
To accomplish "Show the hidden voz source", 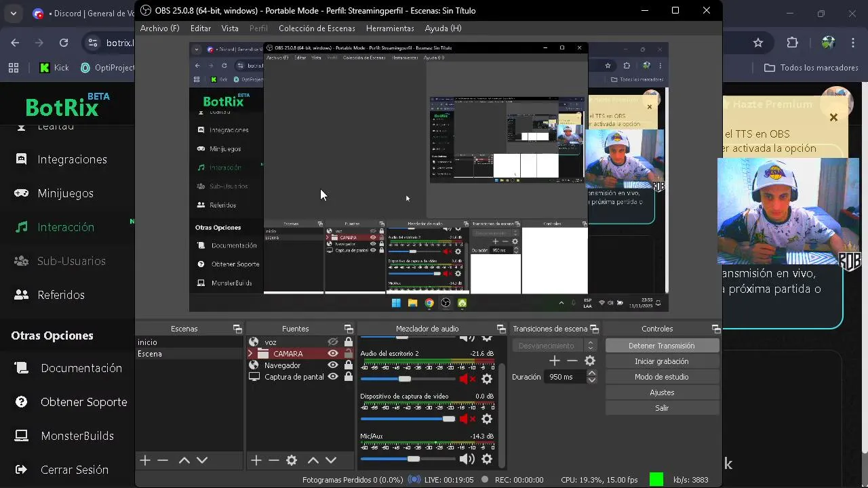I will (333, 342).
